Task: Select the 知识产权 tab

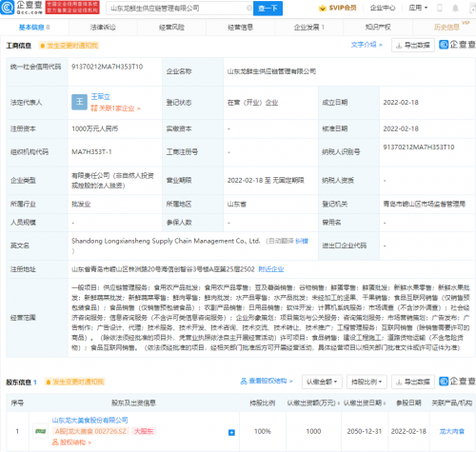Action: click(378, 28)
